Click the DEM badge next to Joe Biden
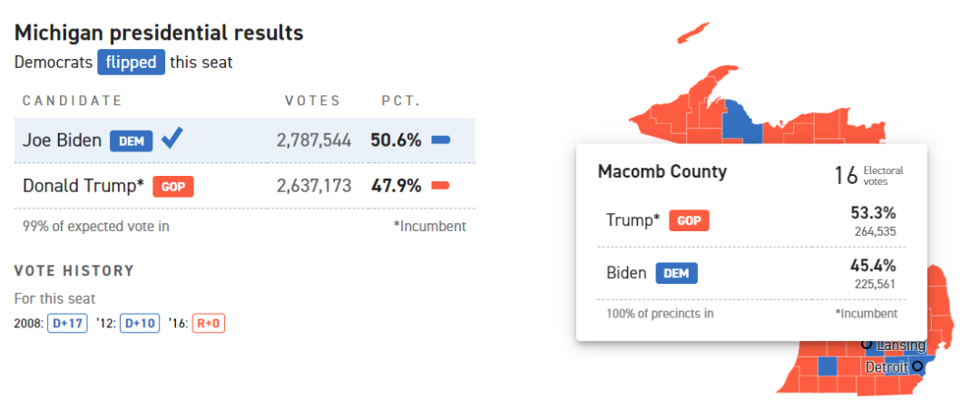 tap(132, 141)
